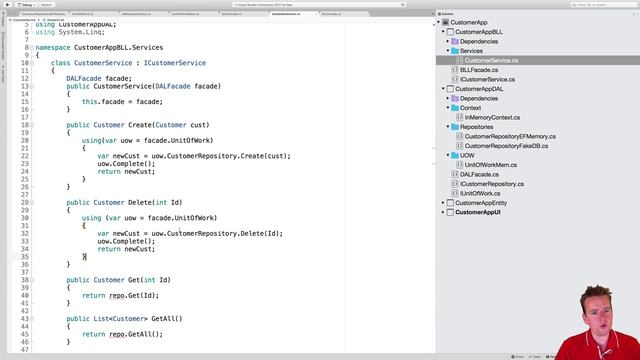Collapse the CustomerAppBLL project

443,32
